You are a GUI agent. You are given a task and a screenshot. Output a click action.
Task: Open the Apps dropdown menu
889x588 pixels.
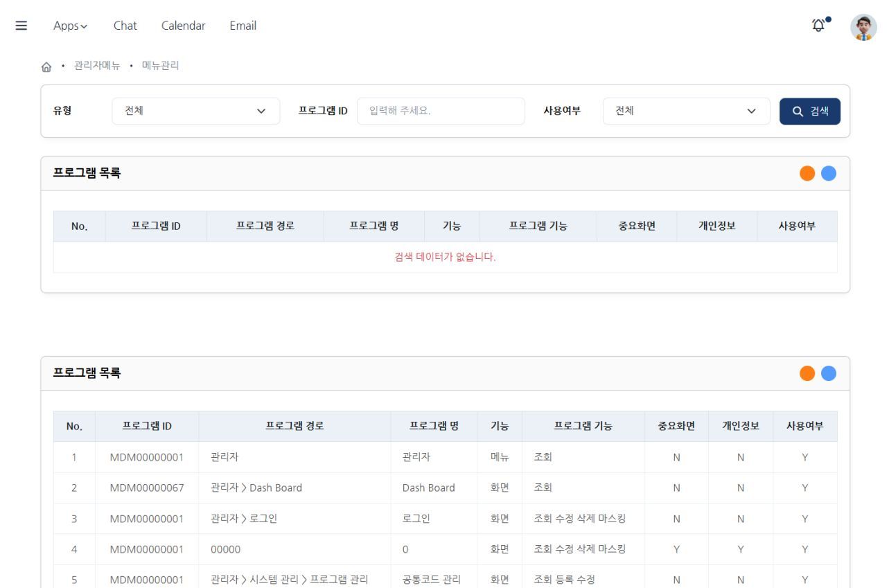click(x=69, y=25)
